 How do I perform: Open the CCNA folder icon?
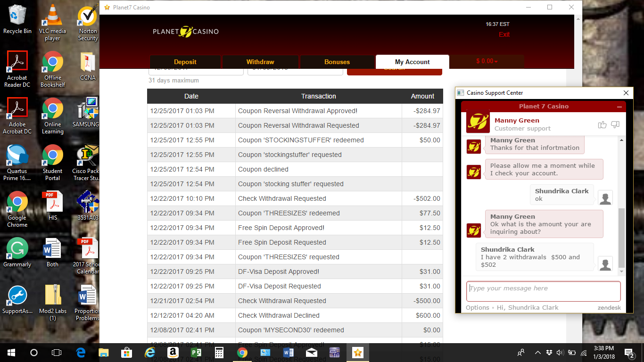pos(88,66)
